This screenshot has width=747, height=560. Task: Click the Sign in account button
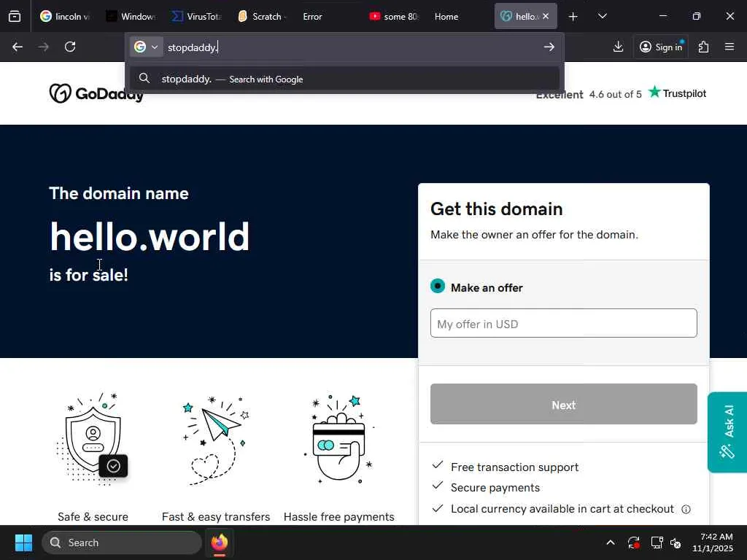661,47
